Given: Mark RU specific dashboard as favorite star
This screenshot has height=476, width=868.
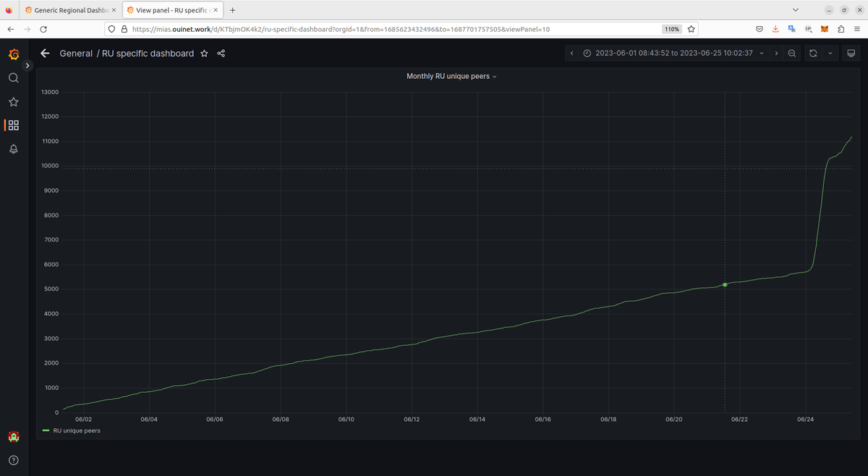Looking at the screenshot, I should pyautogui.click(x=205, y=54).
